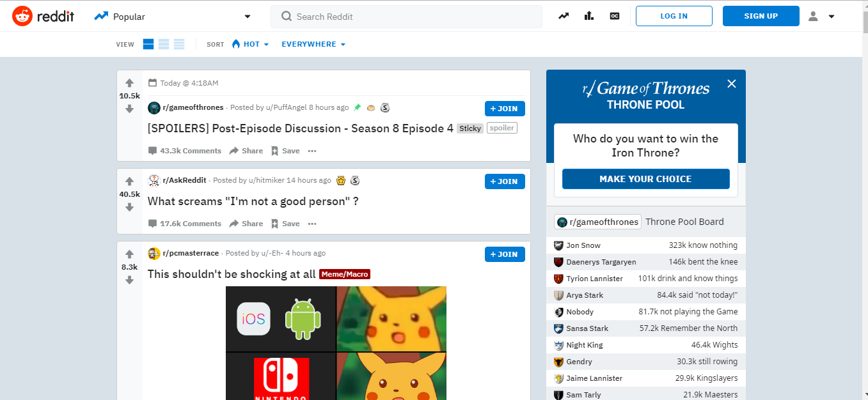868x400 pixels.
Task: Select the classic view icon
Action: pyautogui.click(x=164, y=44)
